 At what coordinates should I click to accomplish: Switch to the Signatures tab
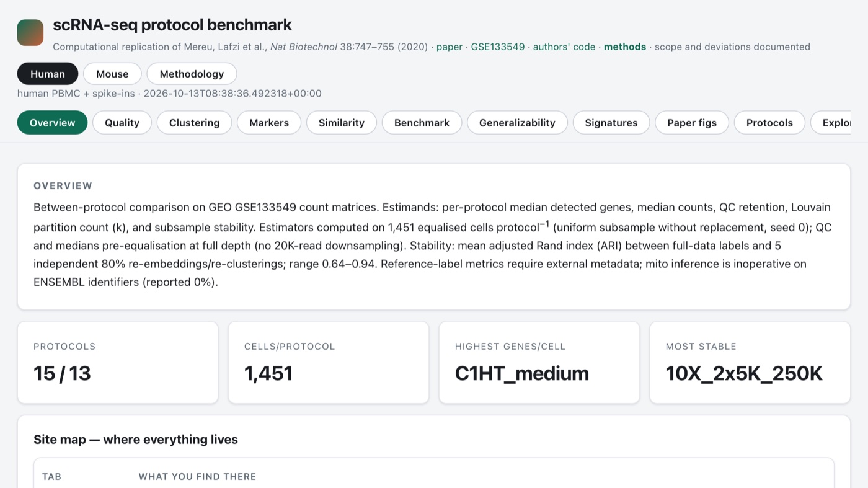611,123
